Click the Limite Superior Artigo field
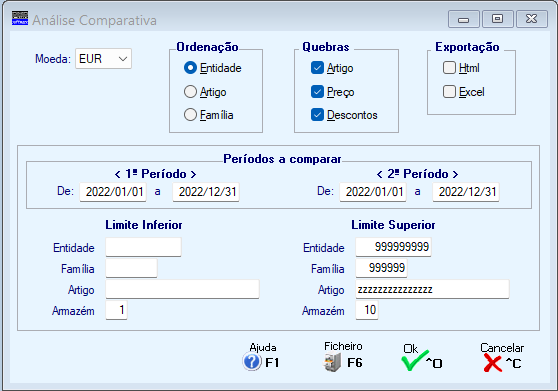The height and width of the screenshot is (391, 558). tap(432, 289)
